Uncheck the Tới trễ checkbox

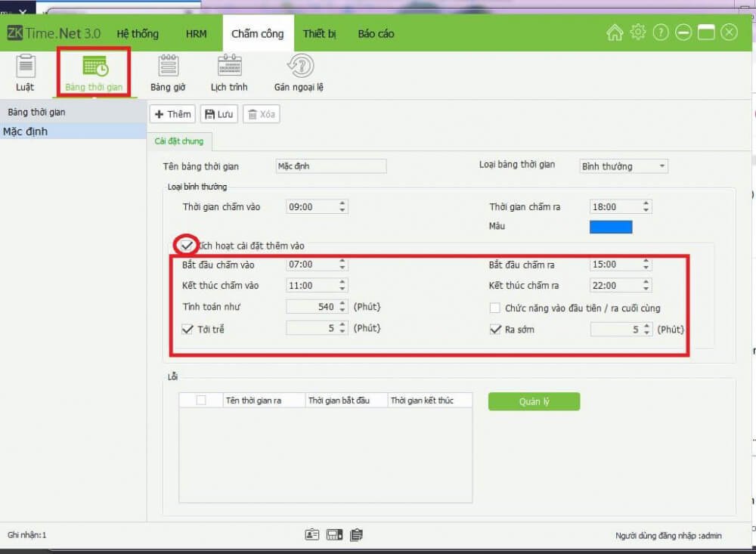[x=188, y=328]
